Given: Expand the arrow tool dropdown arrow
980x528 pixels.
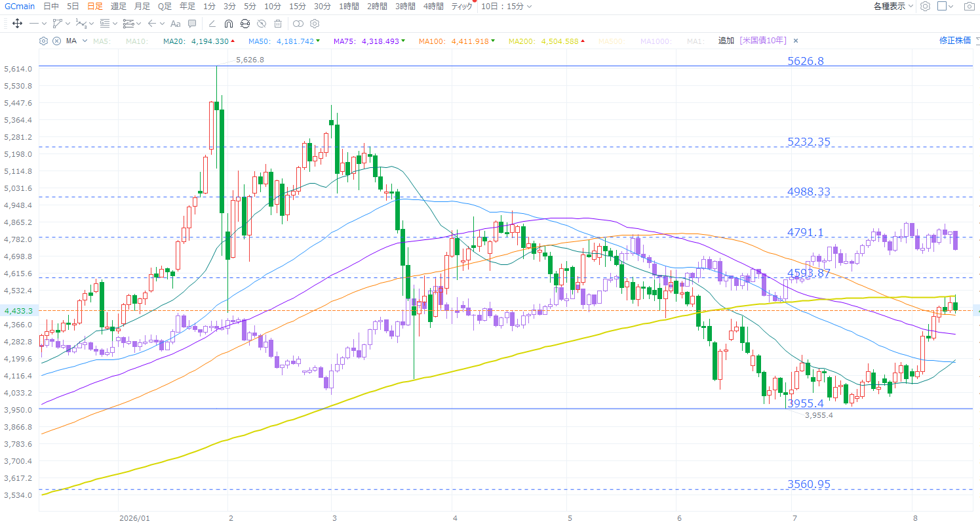Looking at the screenshot, I should coord(162,24).
